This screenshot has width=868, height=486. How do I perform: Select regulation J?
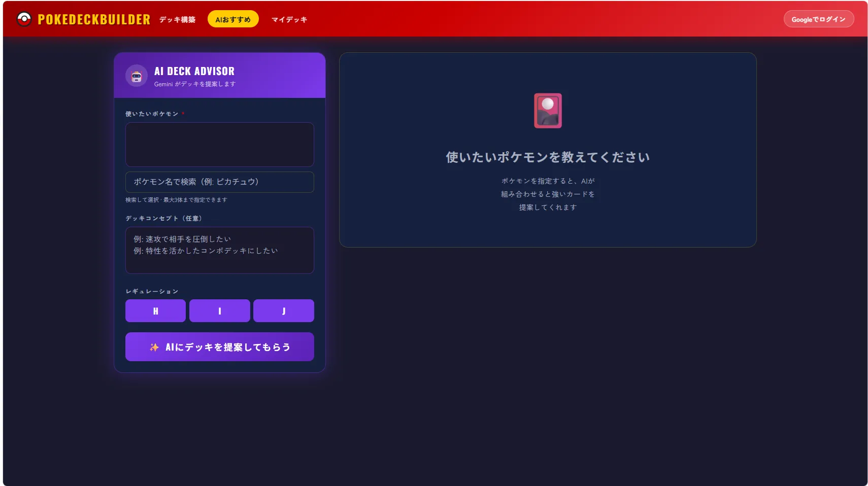(283, 310)
